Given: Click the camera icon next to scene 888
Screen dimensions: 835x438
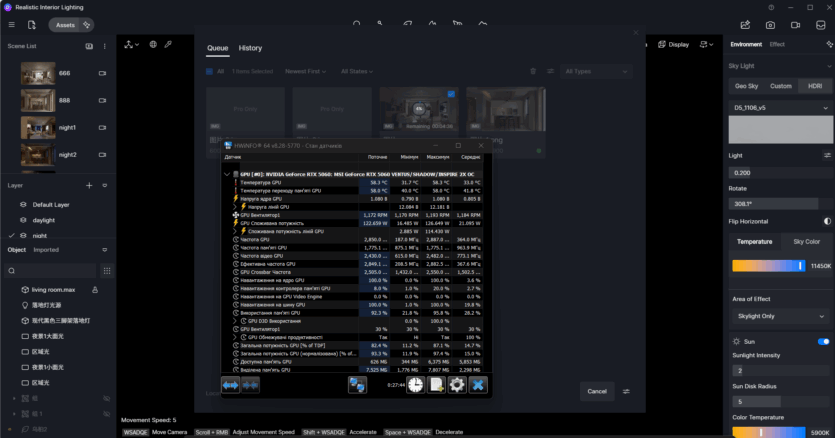Looking at the screenshot, I should coord(103,101).
